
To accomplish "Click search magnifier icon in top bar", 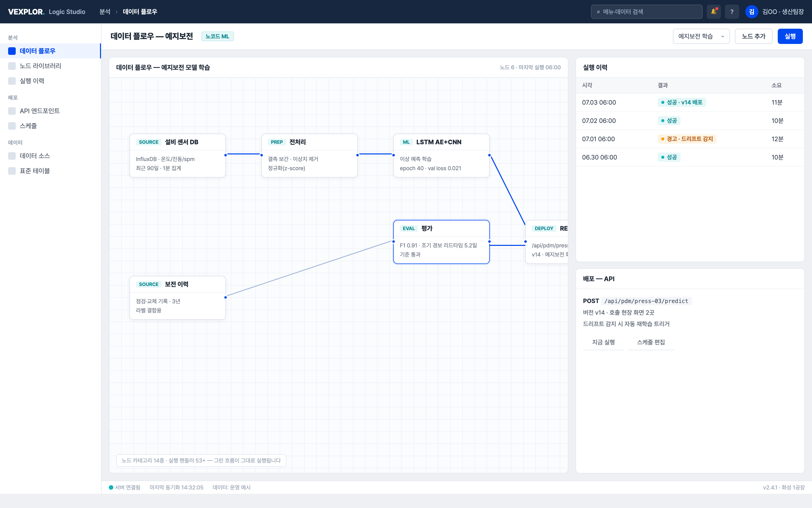I will click(598, 12).
